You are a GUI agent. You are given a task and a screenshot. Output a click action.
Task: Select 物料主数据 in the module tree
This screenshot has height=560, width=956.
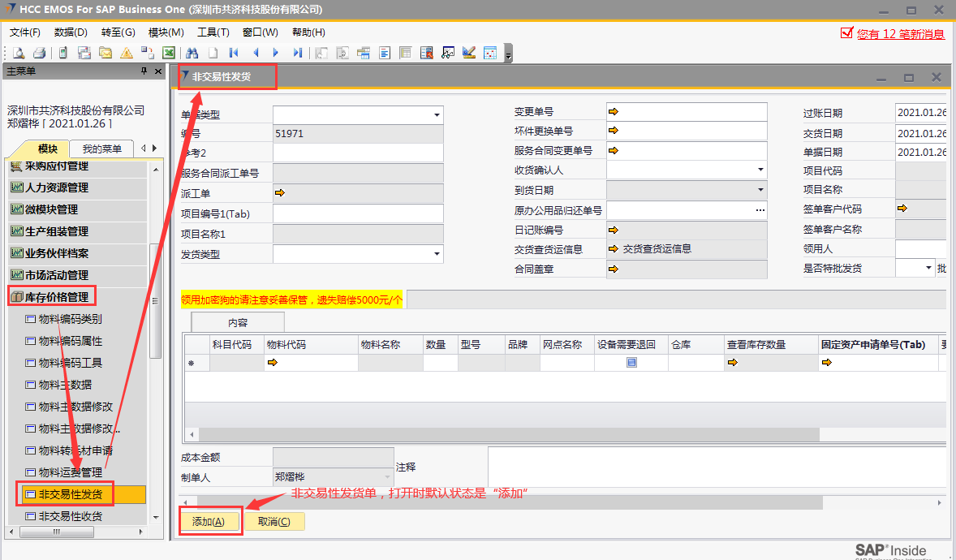tap(65, 385)
